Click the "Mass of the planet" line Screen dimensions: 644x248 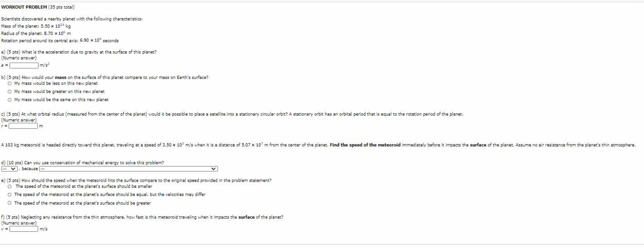point(36,26)
